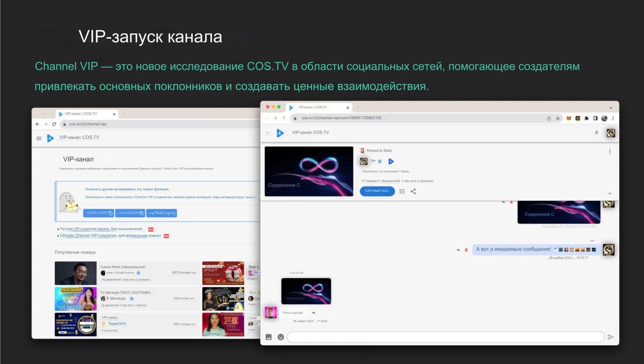
Task: Click Комната Зака room title
Action: point(379,151)
